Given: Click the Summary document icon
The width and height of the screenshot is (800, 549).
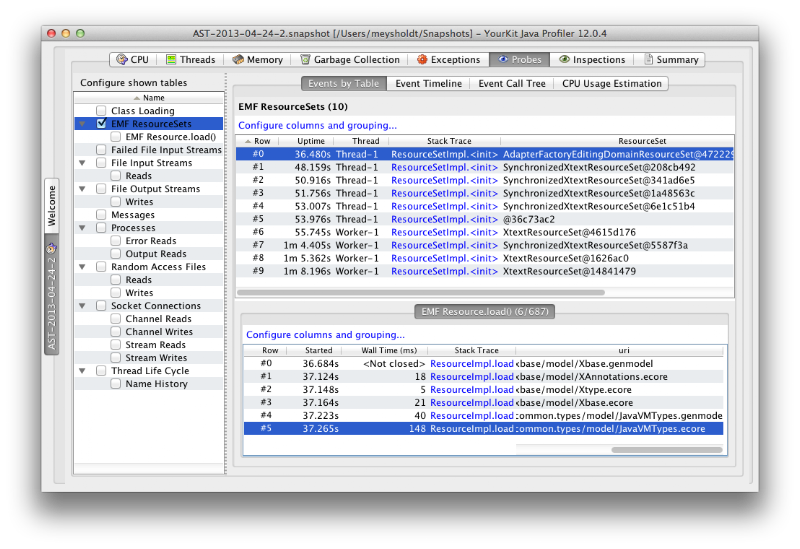Looking at the screenshot, I should tap(648, 59).
